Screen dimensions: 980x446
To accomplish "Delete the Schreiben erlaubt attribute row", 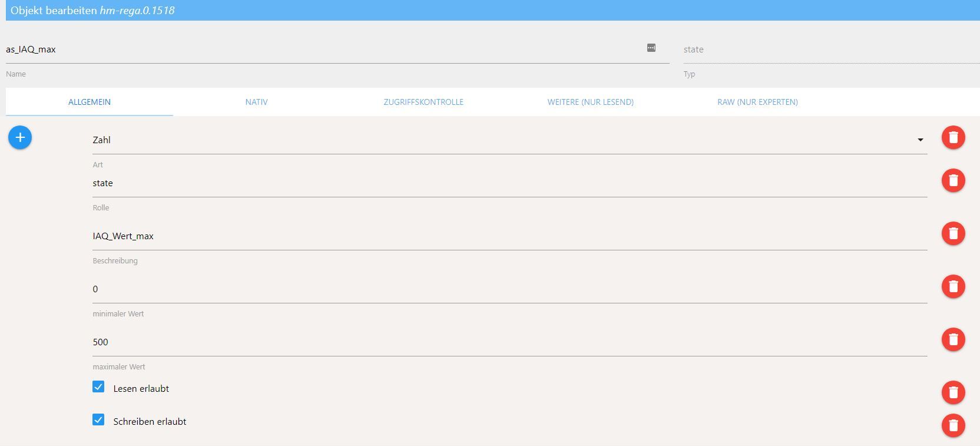I will tap(953, 425).
